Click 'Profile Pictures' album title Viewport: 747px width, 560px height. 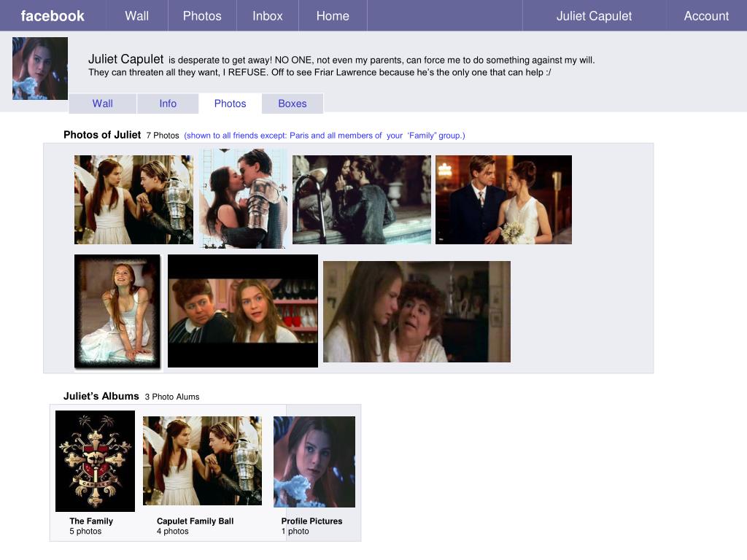pyautogui.click(x=311, y=521)
